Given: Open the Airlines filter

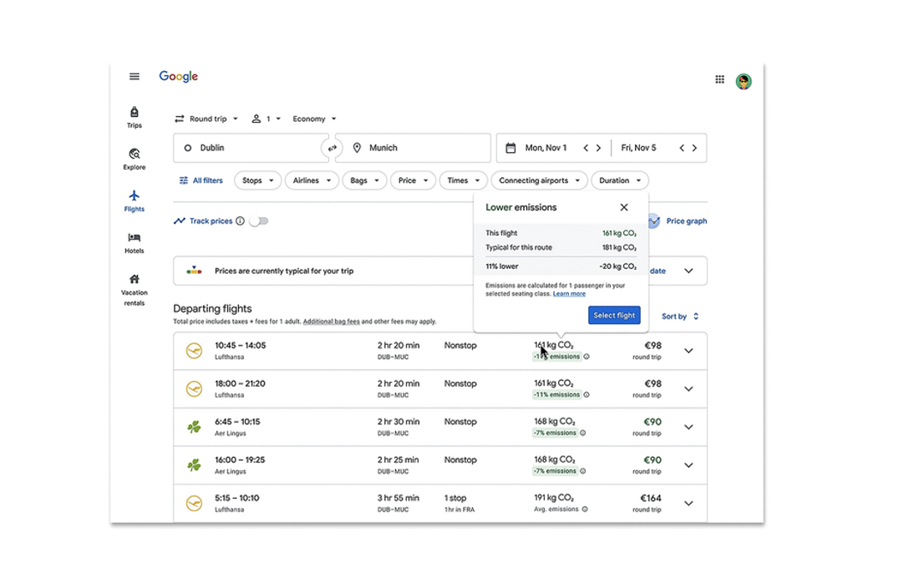Looking at the screenshot, I should click(311, 180).
